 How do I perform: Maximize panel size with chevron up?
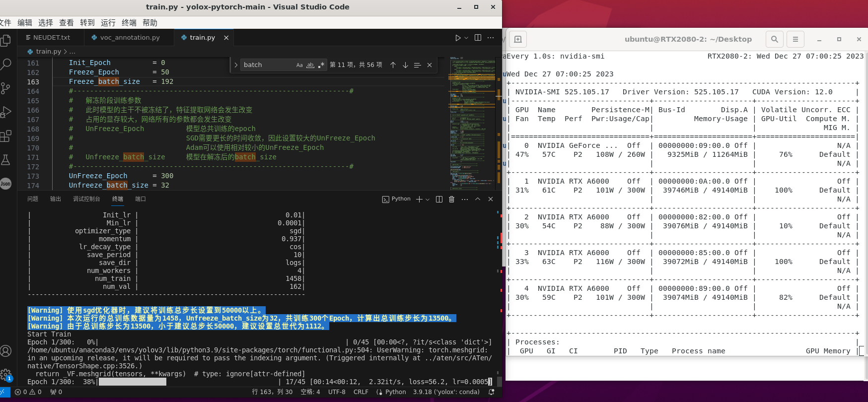pyautogui.click(x=478, y=199)
